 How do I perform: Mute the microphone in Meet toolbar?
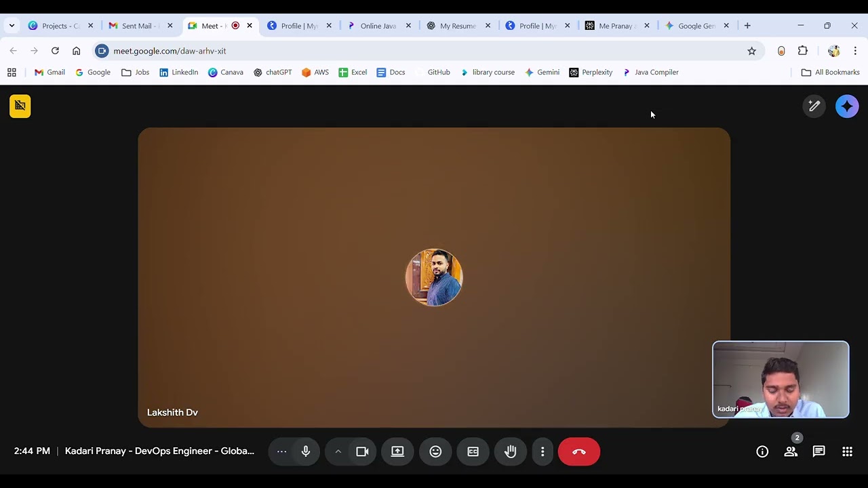[306, 451]
